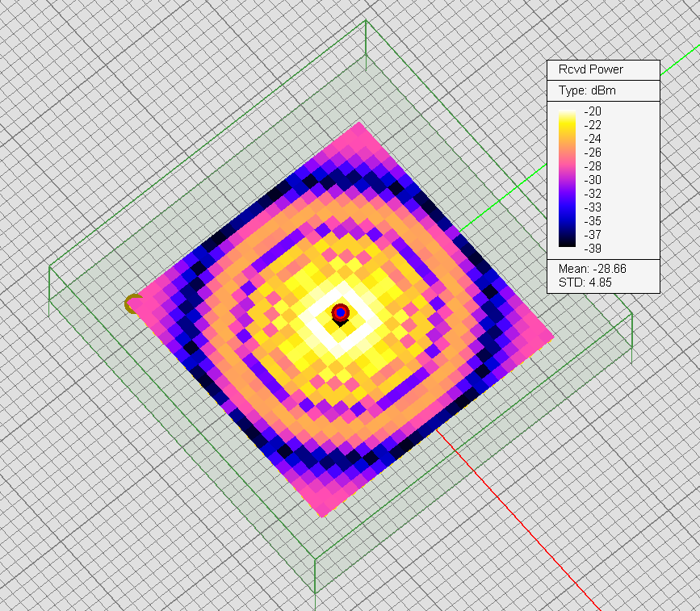The width and height of the screenshot is (700, 611).
Task: Click the legend color gradient bar
Action: (x=568, y=178)
